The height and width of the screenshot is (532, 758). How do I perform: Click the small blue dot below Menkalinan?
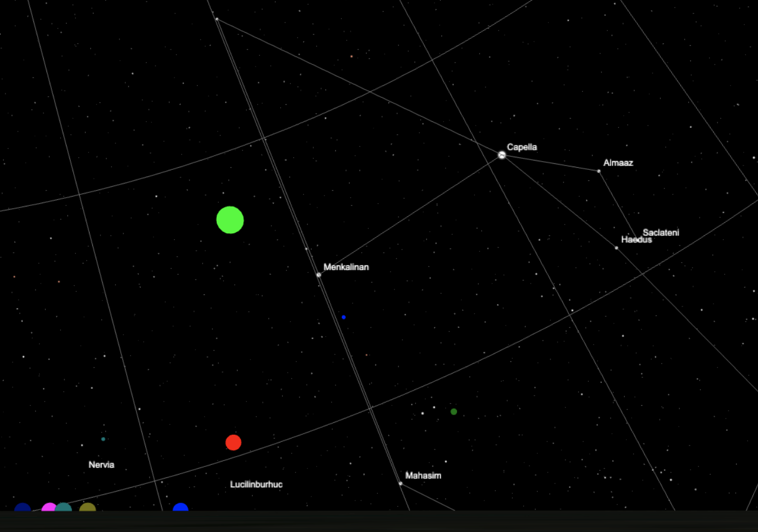tap(344, 317)
